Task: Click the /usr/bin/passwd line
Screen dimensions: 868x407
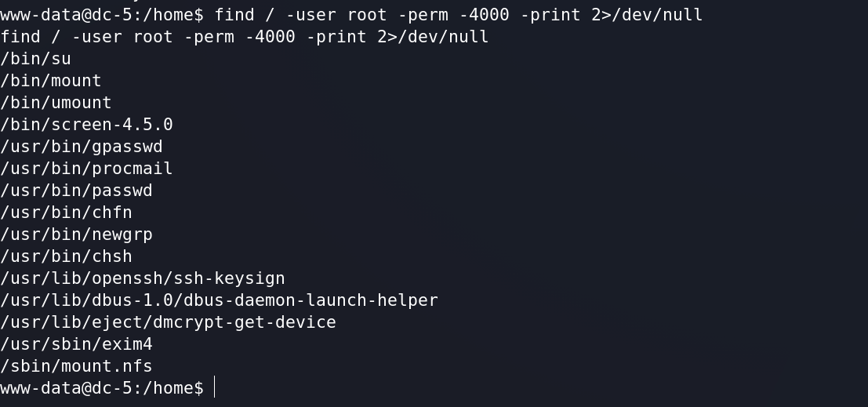Action: tap(76, 191)
